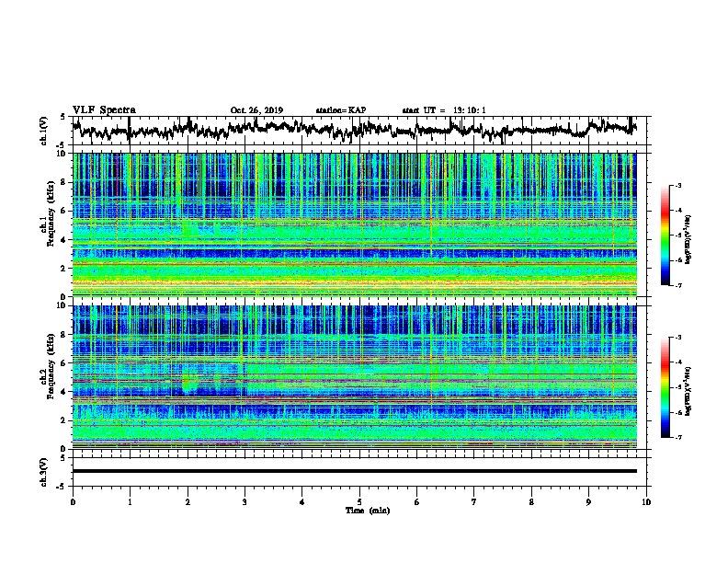Click time axis tick label "6"
728x563 pixels.
click(417, 502)
